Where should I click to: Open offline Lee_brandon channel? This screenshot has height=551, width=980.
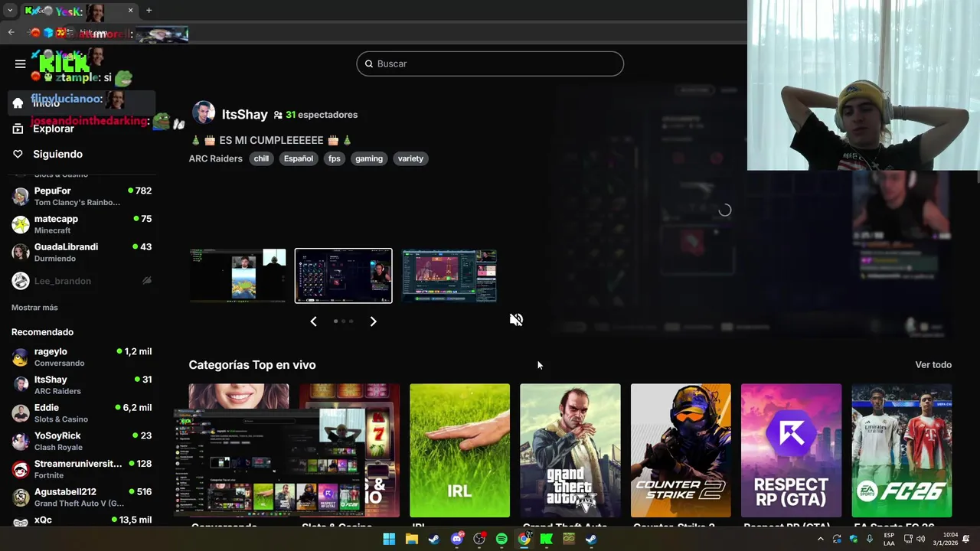(x=81, y=281)
